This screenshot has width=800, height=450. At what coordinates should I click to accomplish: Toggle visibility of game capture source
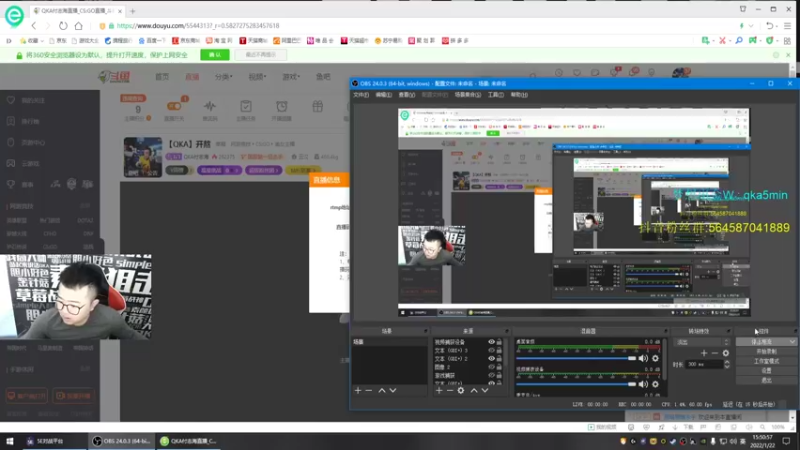(x=491, y=375)
